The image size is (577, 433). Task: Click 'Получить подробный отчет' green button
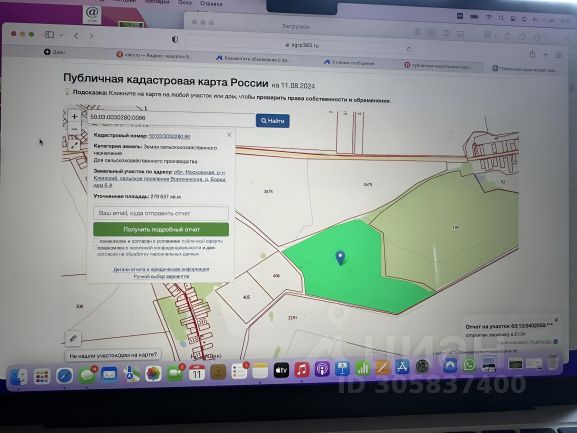(161, 229)
